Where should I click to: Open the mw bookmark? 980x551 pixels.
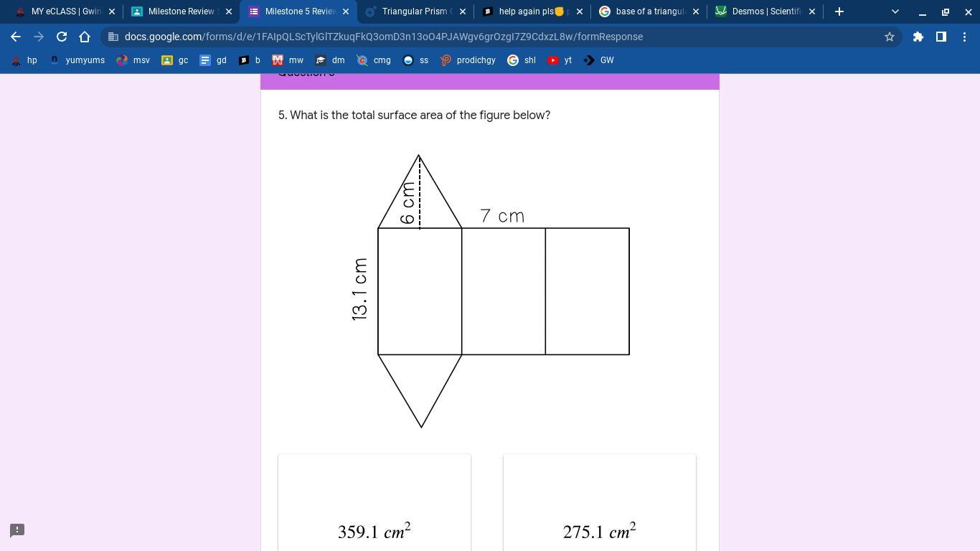pos(288,60)
